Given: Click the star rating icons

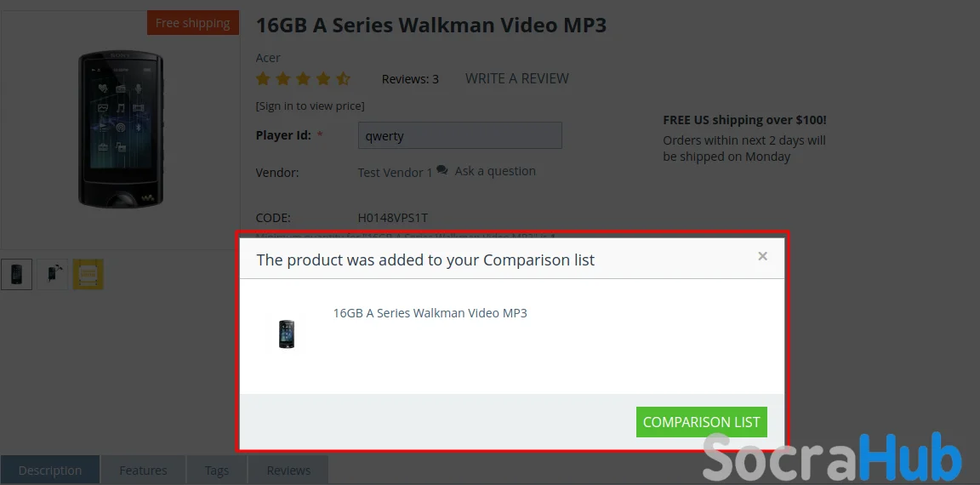Looking at the screenshot, I should [303, 79].
